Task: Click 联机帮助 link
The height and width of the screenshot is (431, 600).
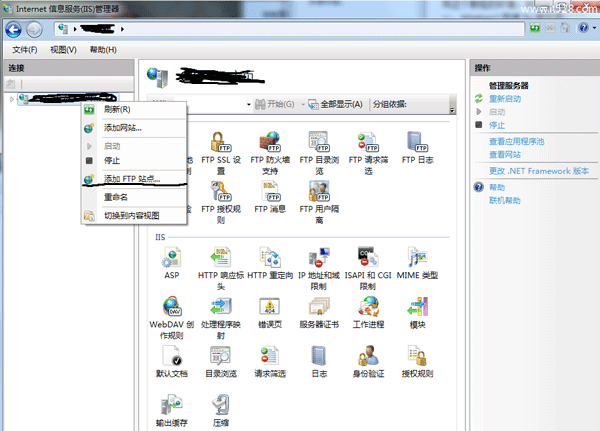Action: (505, 201)
